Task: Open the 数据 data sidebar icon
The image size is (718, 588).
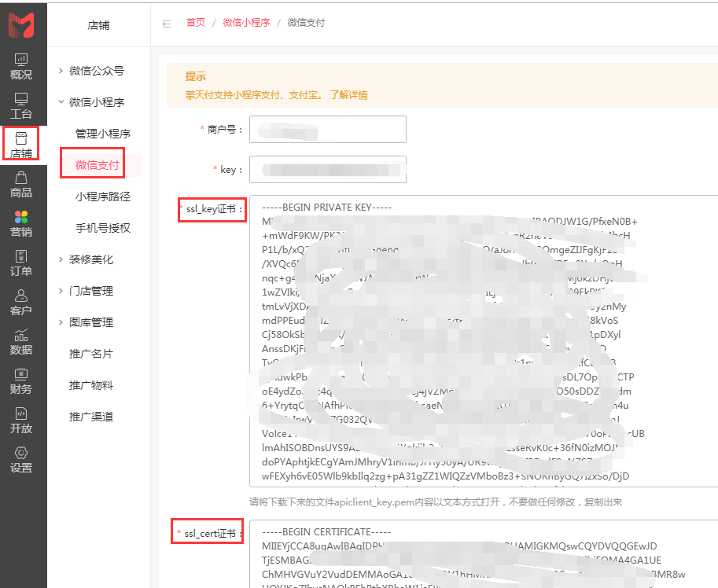Action: click(21, 342)
